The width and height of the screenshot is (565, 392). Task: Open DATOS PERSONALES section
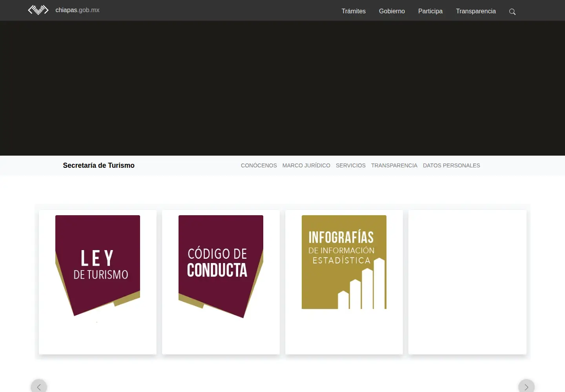coord(452,165)
